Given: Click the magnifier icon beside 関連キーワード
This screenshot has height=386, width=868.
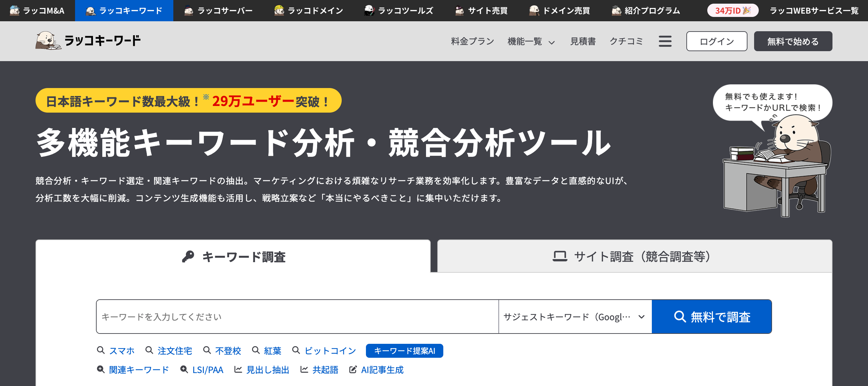Looking at the screenshot, I should 100,369.
